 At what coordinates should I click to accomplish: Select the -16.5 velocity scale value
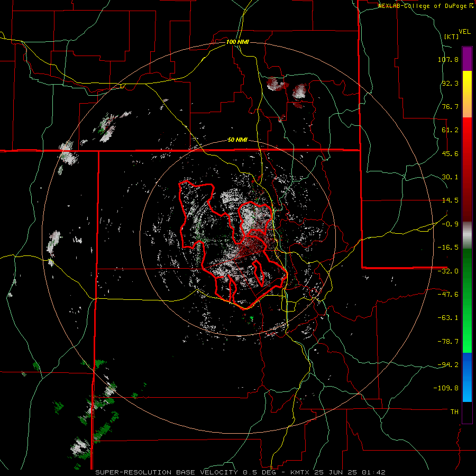(448, 248)
